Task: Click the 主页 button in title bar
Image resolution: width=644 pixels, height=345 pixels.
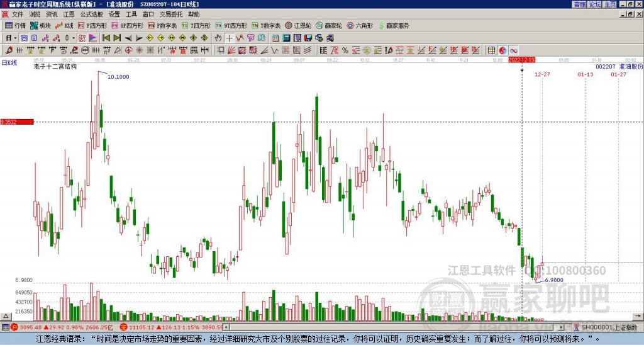Action: 609,4
